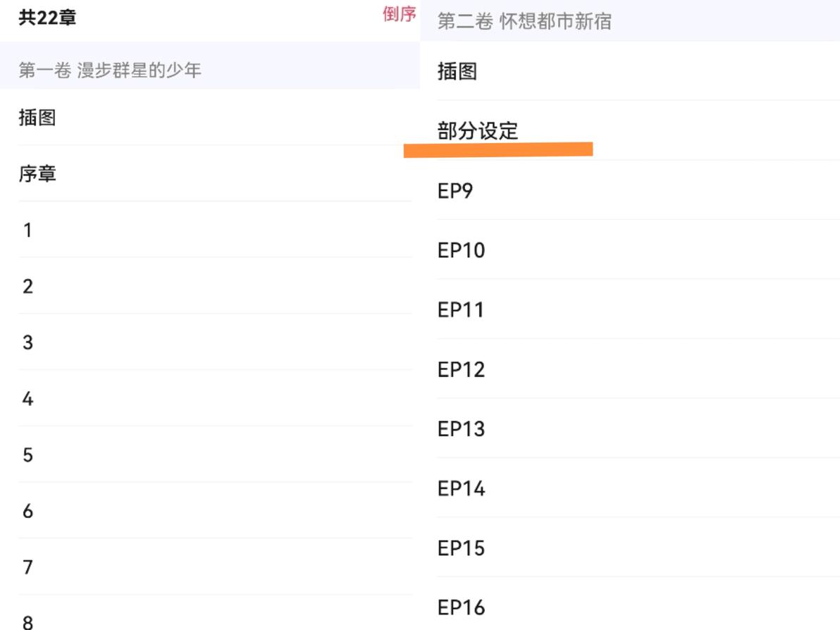
Task: Go to chapter 3
Action: pyautogui.click(x=215, y=342)
